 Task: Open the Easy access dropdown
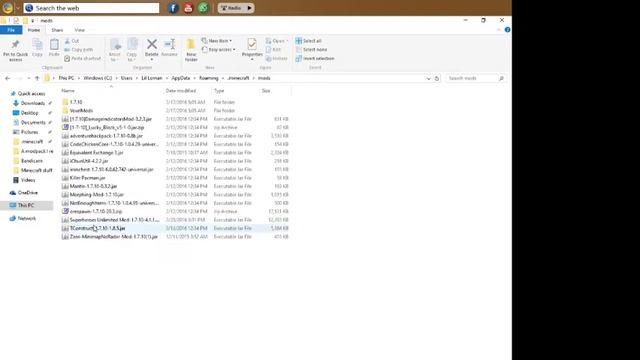(218, 50)
